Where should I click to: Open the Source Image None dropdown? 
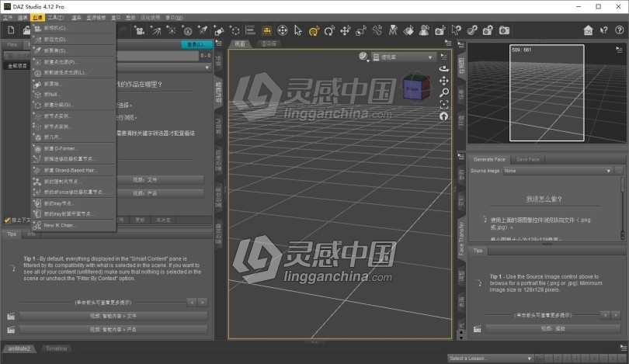coord(558,171)
